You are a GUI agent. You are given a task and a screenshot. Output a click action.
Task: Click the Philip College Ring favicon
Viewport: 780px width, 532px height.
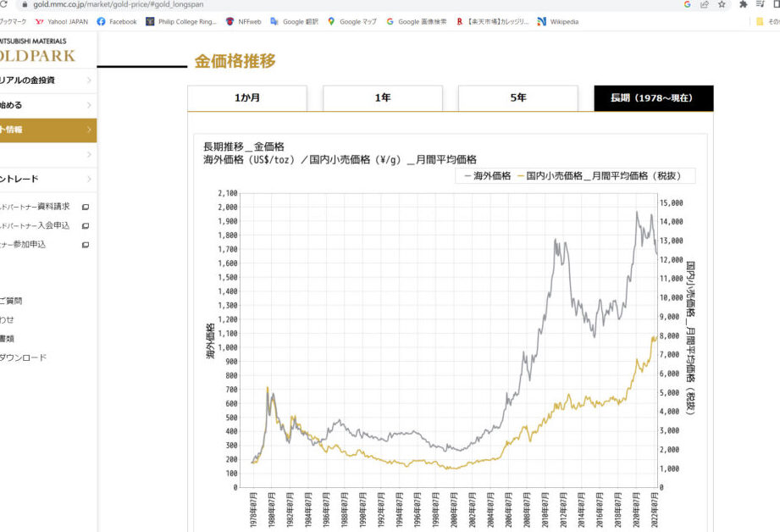coord(150,21)
